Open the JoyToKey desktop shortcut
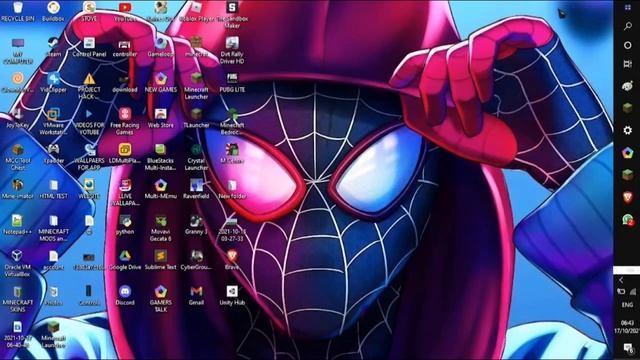 tap(18, 118)
